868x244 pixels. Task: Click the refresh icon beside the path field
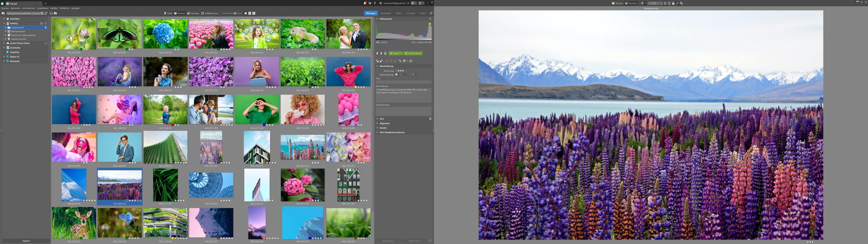pos(46,13)
